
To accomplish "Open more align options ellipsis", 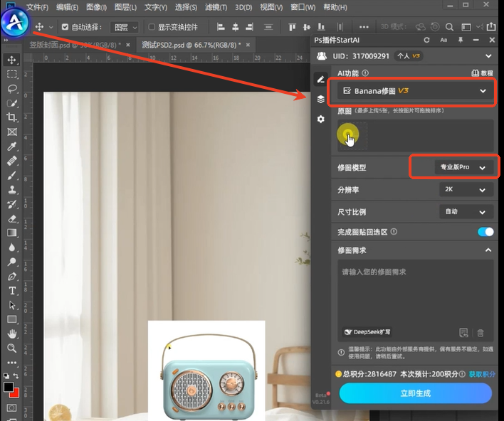I will 364,27.
